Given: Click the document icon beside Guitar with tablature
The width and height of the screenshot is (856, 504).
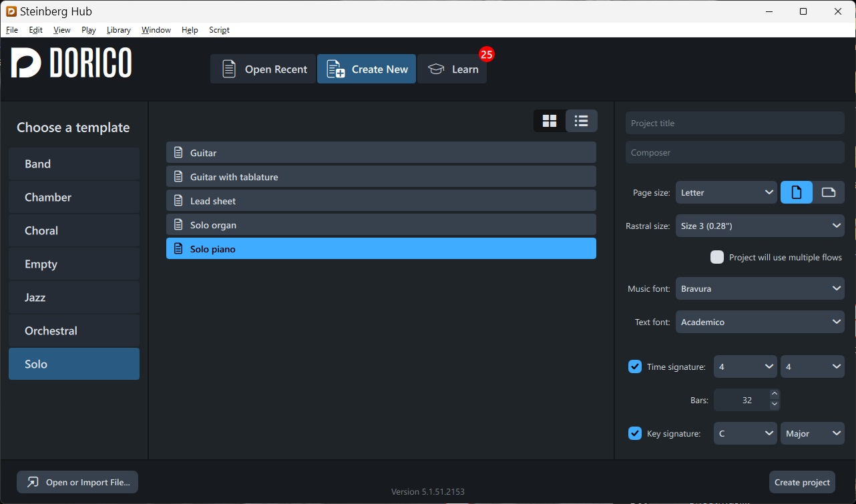Looking at the screenshot, I should [178, 177].
